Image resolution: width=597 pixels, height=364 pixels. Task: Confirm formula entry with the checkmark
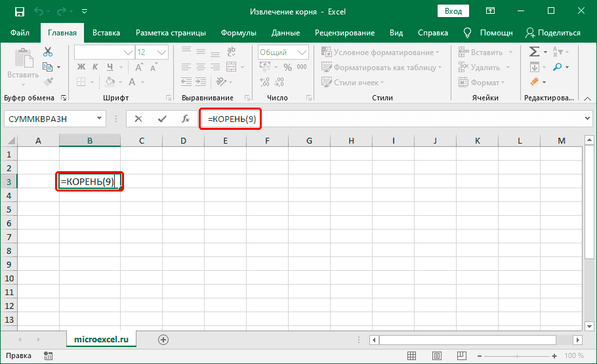pos(162,119)
